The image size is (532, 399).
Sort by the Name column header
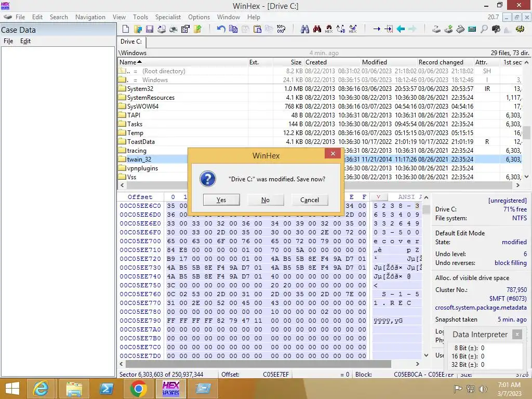click(183, 62)
